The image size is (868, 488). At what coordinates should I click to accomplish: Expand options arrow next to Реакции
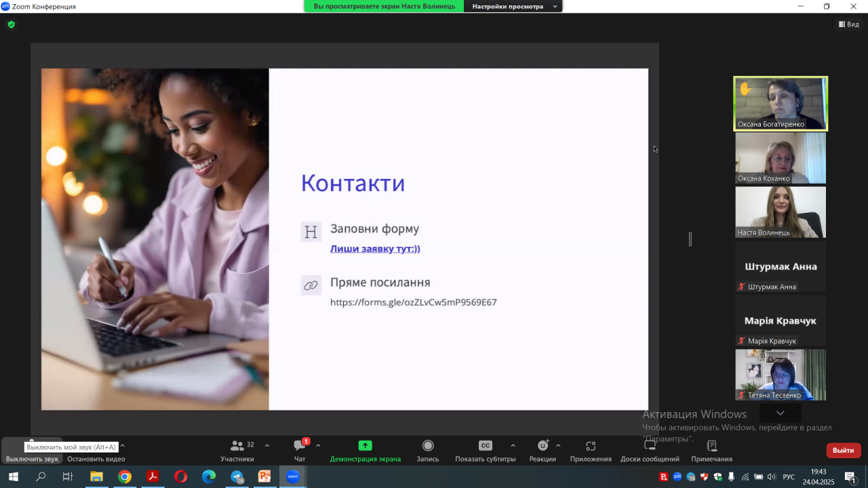[558, 445]
